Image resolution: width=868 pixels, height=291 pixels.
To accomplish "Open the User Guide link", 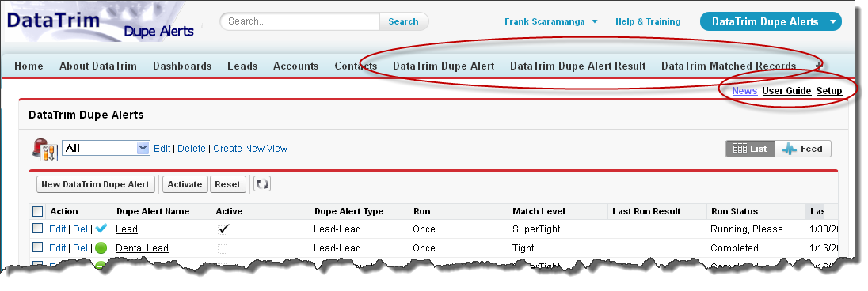I will coord(786,91).
